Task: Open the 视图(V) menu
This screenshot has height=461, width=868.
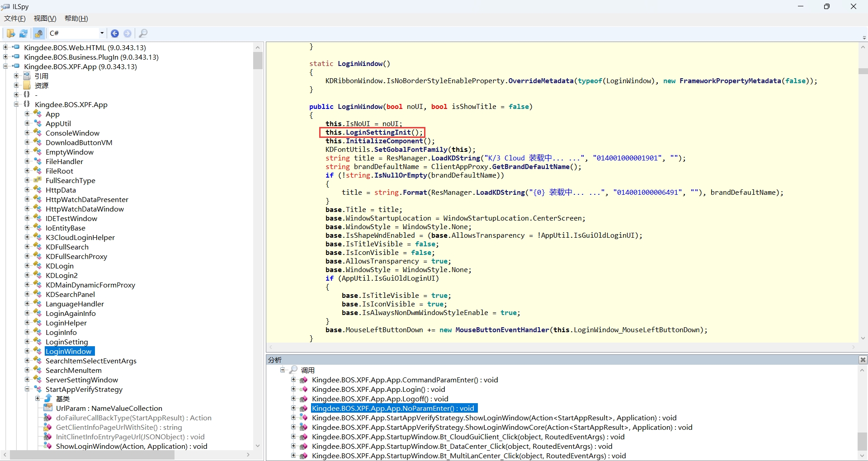Action: point(45,19)
